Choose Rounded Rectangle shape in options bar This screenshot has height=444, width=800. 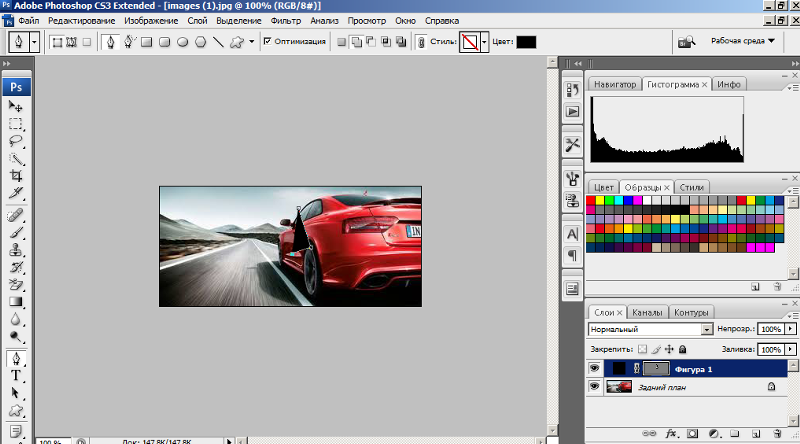pyautogui.click(x=164, y=42)
